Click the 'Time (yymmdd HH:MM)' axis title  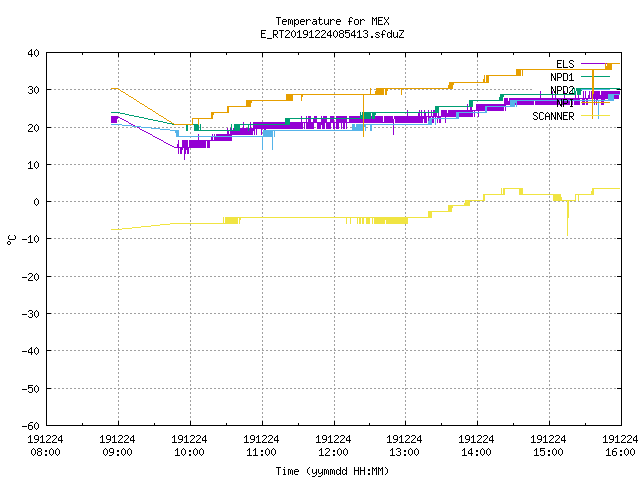[x=332, y=471]
